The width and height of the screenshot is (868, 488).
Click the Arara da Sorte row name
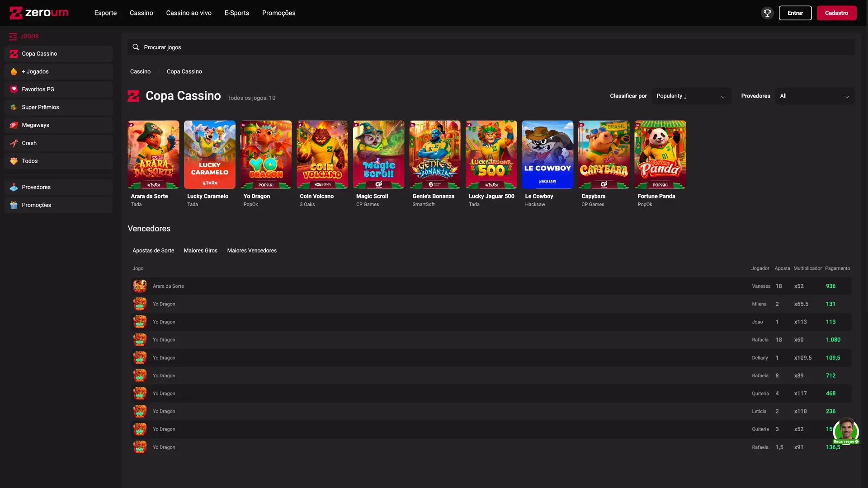point(168,286)
